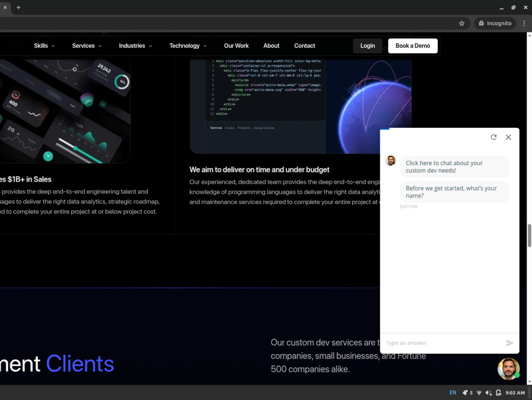Open the Wi-Fi network status icon
The height and width of the screenshot is (400, 532).
pos(479,393)
